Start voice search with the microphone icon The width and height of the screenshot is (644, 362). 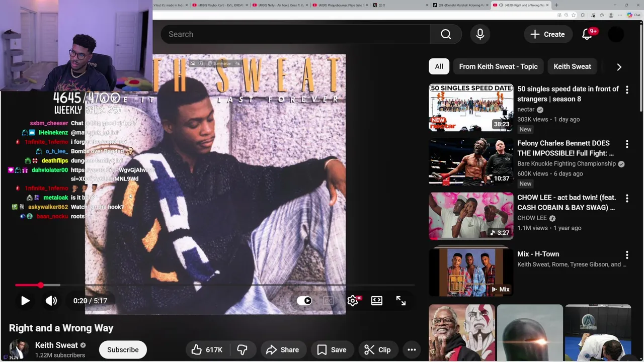point(480,34)
